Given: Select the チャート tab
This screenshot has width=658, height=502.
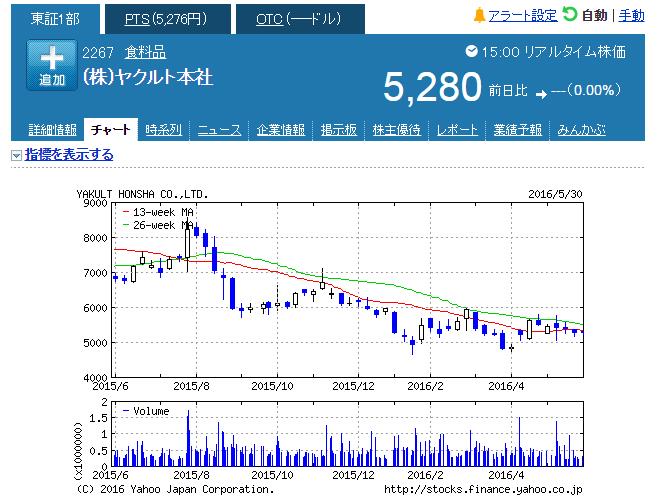Looking at the screenshot, I should (110, 130).
